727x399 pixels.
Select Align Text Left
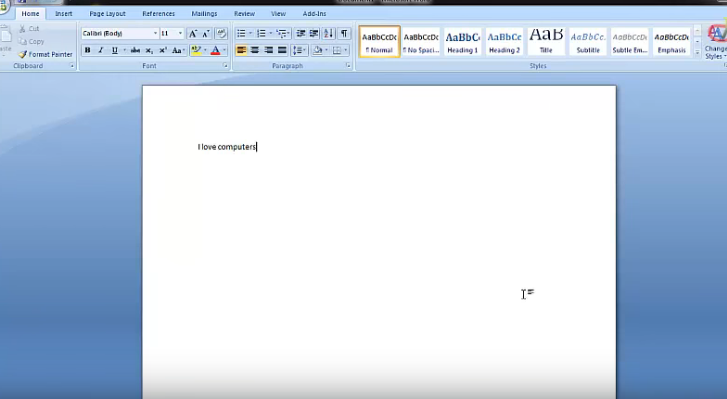coord(241,50)
